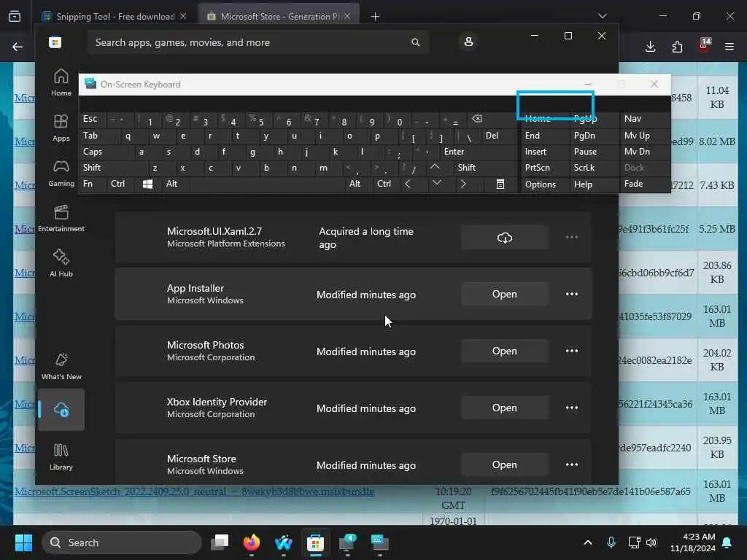Click the left arrow key on keyboard
747x560 pixels.
click(408, 184)
